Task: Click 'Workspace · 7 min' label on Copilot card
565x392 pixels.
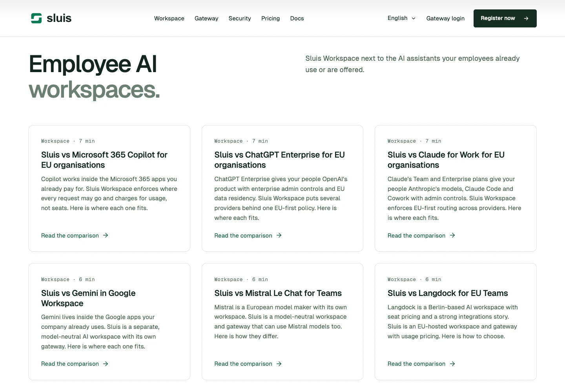Action: click(x=68, y=141)
